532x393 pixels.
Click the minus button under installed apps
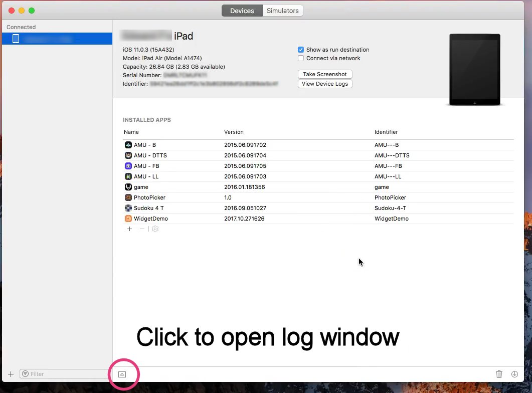142,229
